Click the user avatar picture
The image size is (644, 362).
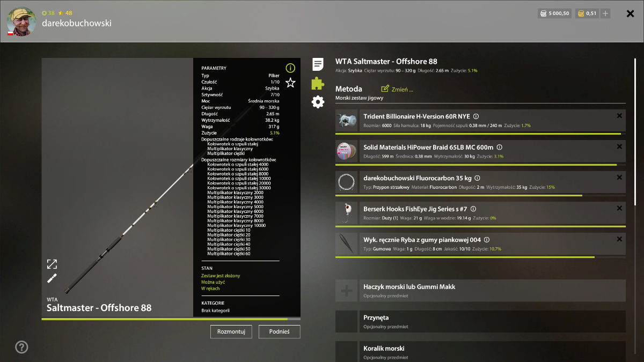[x=21, y=21]
